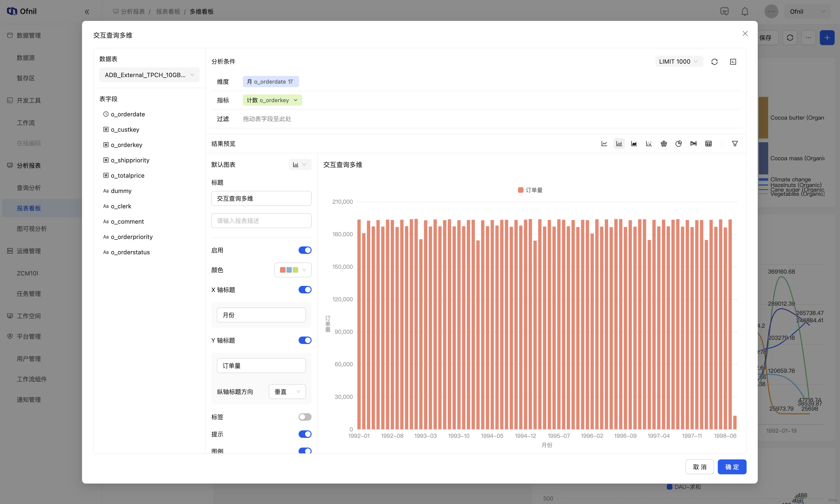
Task: Select o_orderstatus in field list
Action: point(130,252)
